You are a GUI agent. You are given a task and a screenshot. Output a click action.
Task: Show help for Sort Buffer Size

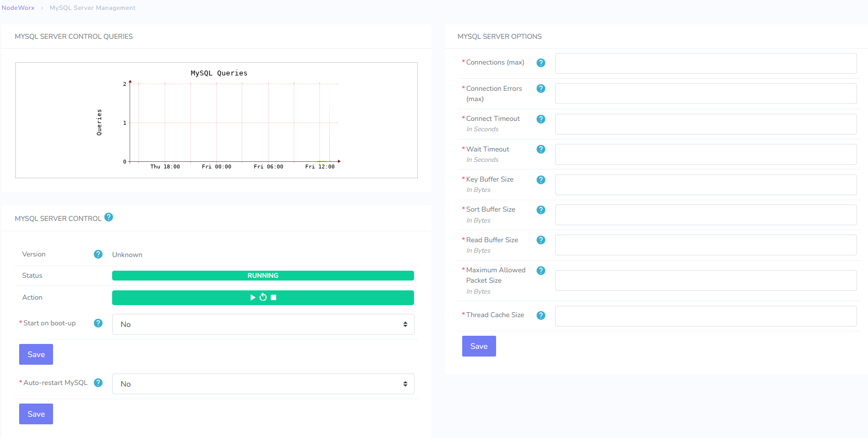(x=541, y=210)
